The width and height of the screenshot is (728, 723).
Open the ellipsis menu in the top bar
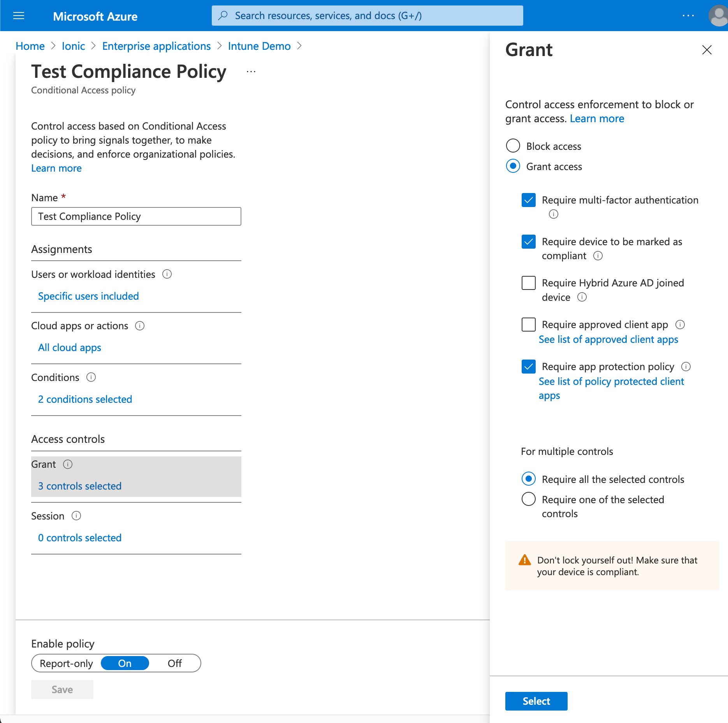coord(688,16)
